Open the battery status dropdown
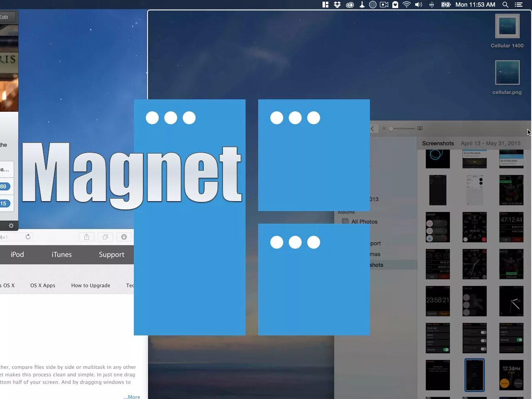Image resolution: width=532 pixels, height=399 pixels. [446, 5]
